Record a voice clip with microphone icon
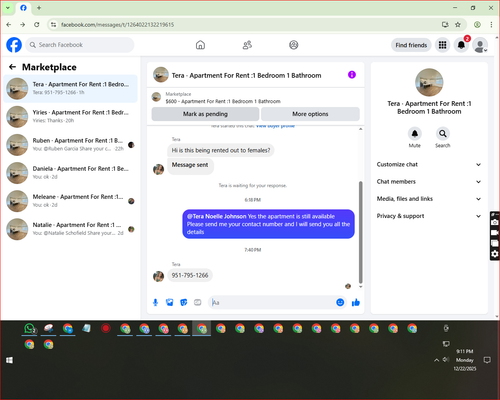The height and width of the screenshot is (400, 500). pyautogui.click(x=155, y=302)
